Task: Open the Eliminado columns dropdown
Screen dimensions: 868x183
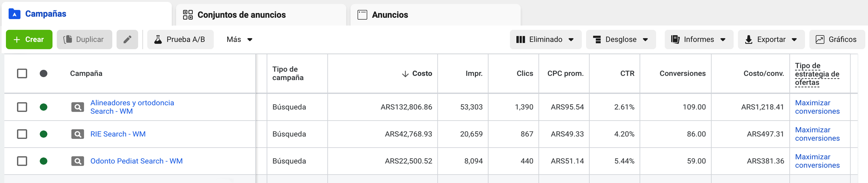Action: 545,39
